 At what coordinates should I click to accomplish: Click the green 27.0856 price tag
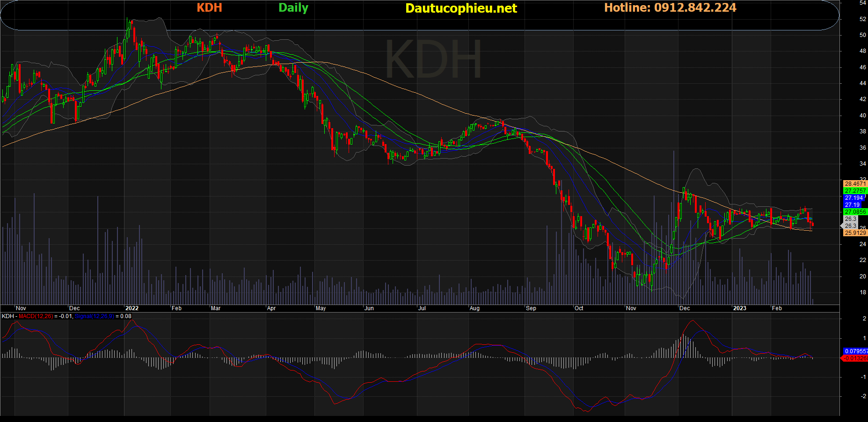[x=855, y=212]
